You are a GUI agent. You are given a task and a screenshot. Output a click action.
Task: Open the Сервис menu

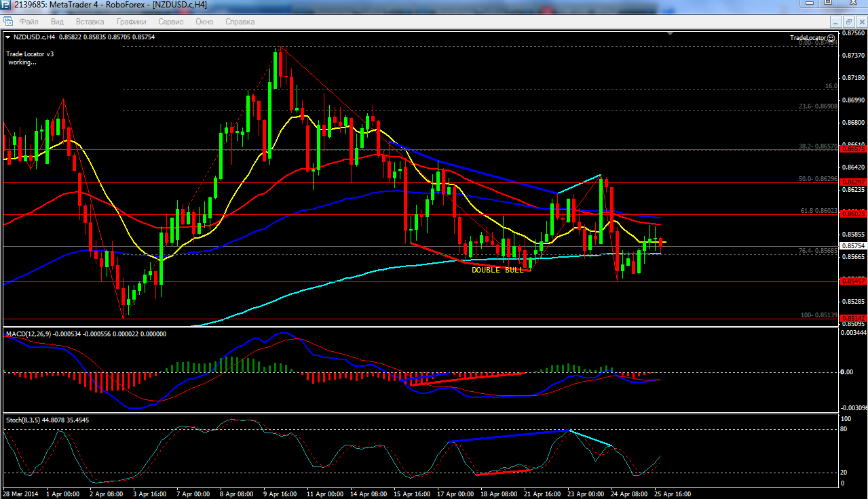click(x=170, y=22)
